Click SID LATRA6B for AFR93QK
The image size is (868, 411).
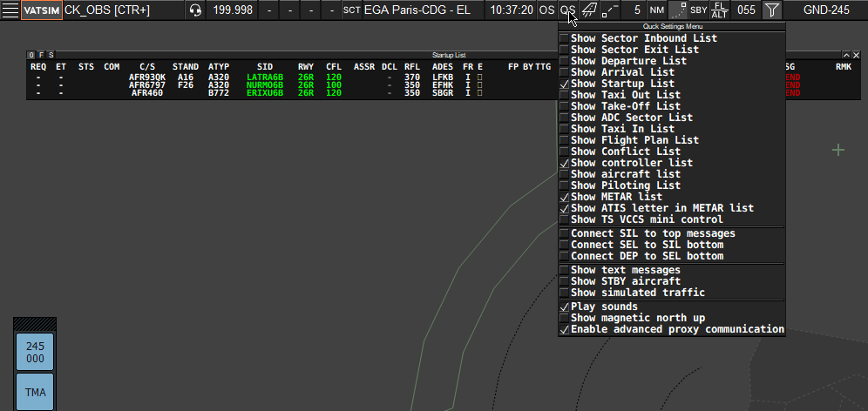click(265, 77)
